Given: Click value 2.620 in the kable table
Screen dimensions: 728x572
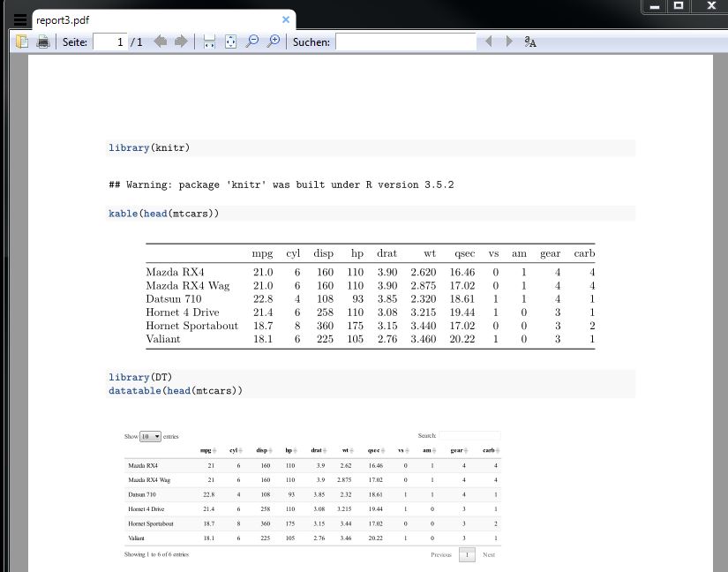Looking at the screenshot, I should (424, 272).
